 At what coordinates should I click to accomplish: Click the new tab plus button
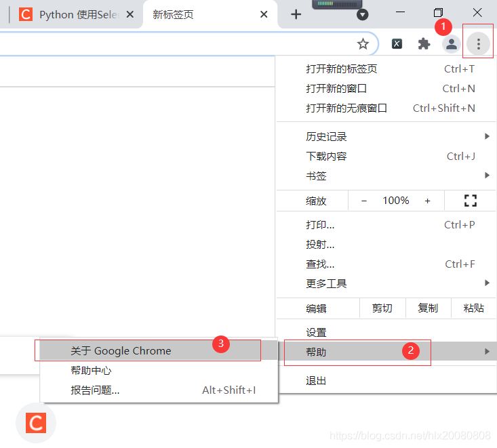pyautogui.click(x=296, y=14)
